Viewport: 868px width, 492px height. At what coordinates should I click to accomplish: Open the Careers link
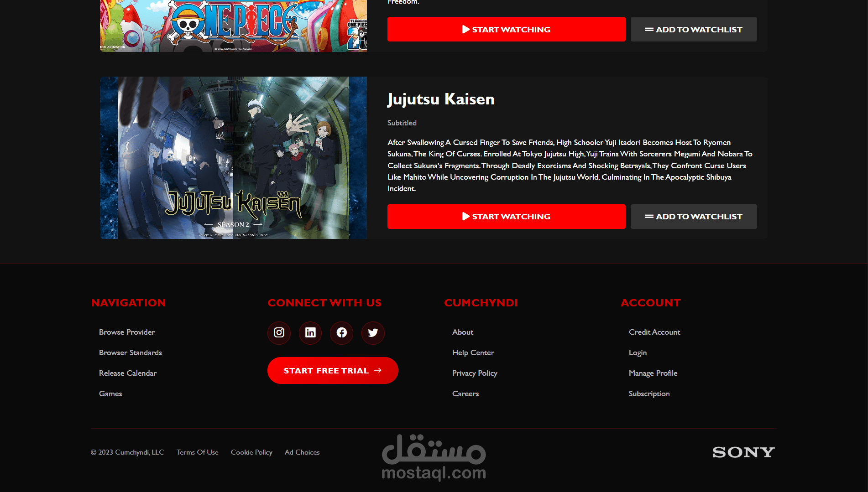tap(465, 394)
